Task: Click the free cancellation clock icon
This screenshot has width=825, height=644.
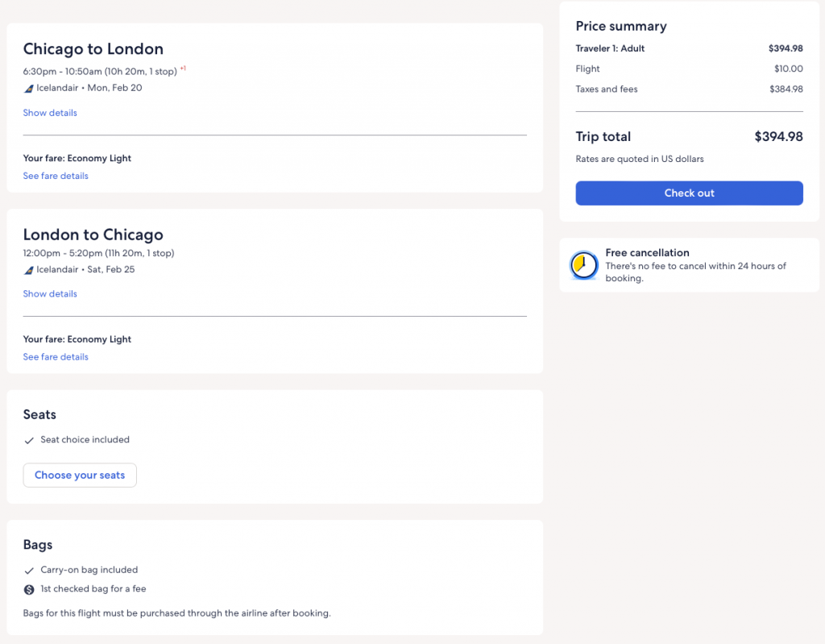Action: click(584, 265)
